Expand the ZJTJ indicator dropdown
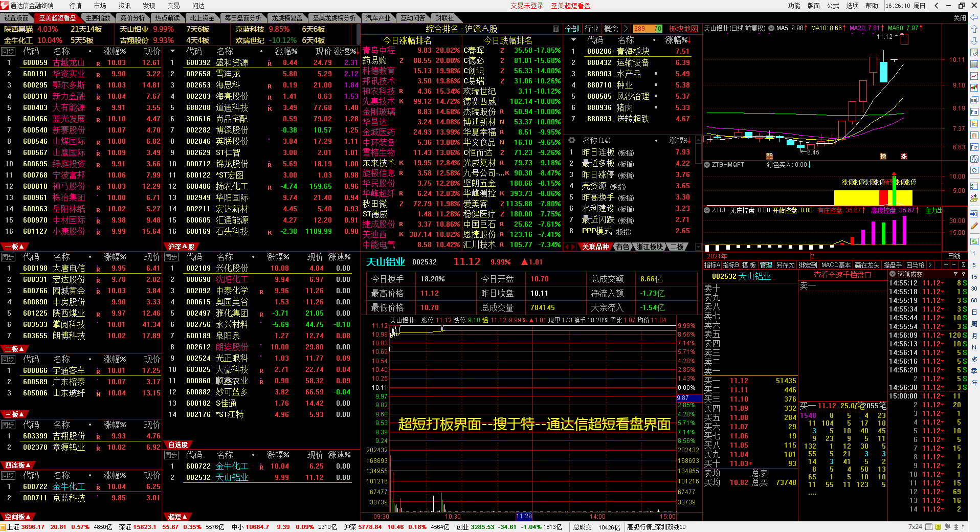Viewport: 980px width, 532px height. [707, 210]
